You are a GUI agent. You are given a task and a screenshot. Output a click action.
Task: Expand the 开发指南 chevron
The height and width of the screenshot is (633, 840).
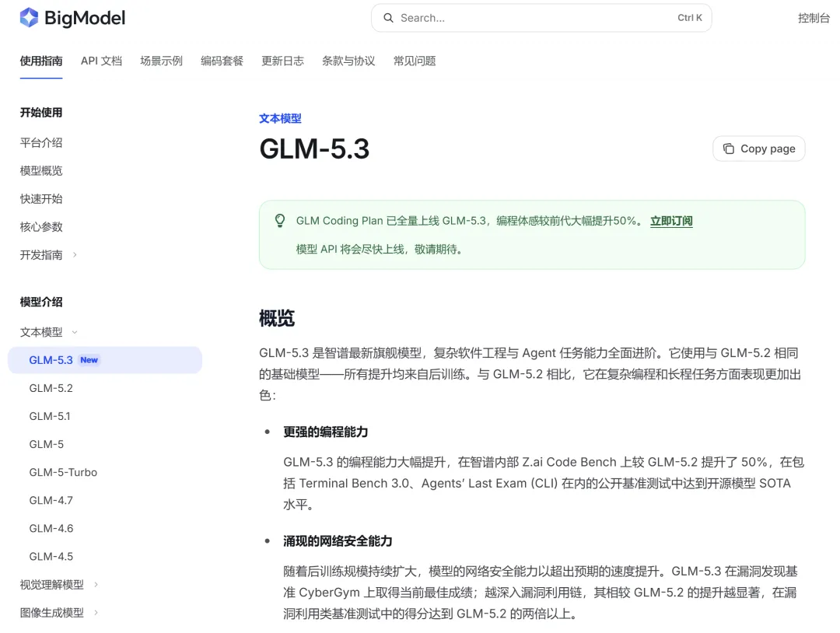click(x=75, y=255)
